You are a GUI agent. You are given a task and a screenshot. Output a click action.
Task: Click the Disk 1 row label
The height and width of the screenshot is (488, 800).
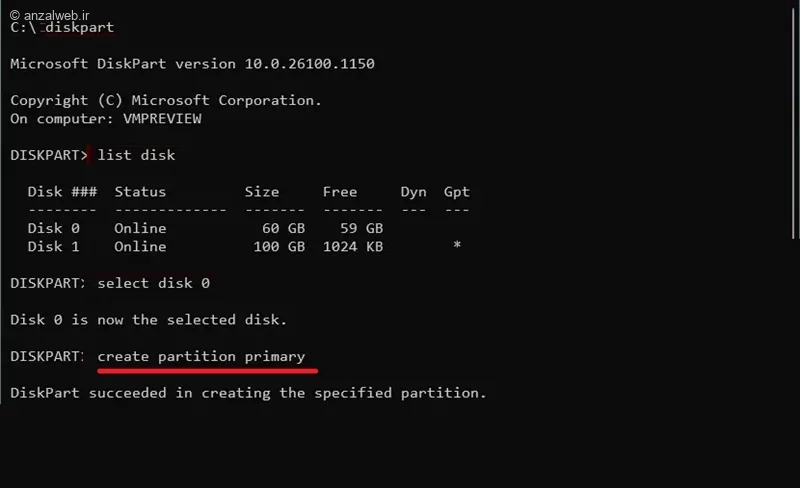click(x=54, y=247)
